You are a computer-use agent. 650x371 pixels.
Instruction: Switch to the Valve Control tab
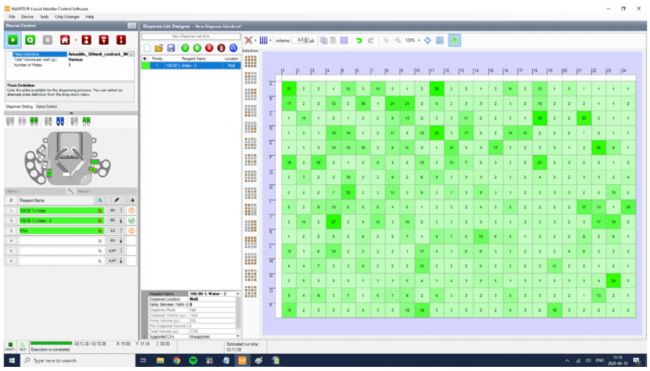pyautogui.click(x=46, y=107)
